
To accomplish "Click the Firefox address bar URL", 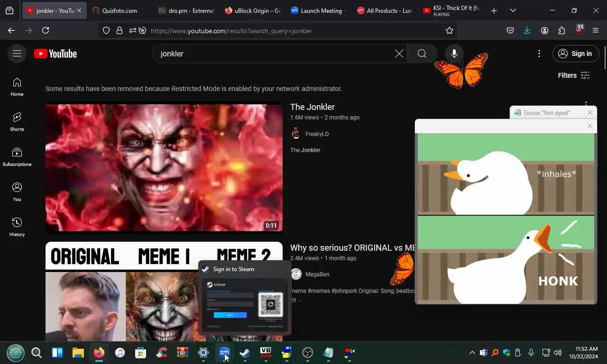I will coord(231,31).
